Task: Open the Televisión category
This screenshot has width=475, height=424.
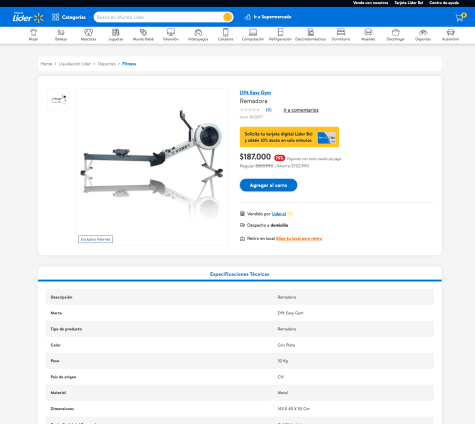Action: click(171, 35)
